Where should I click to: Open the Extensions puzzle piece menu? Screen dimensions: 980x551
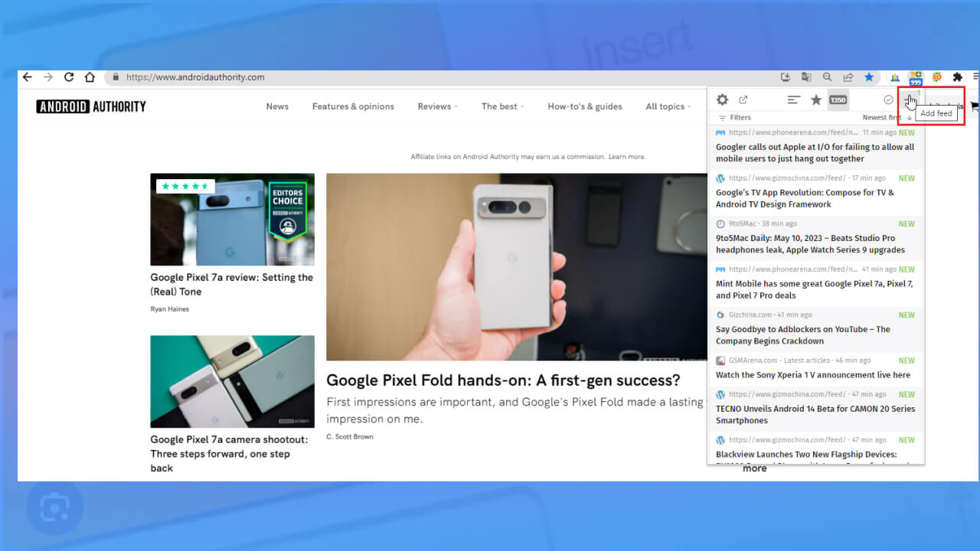click(x=957, y=77)
